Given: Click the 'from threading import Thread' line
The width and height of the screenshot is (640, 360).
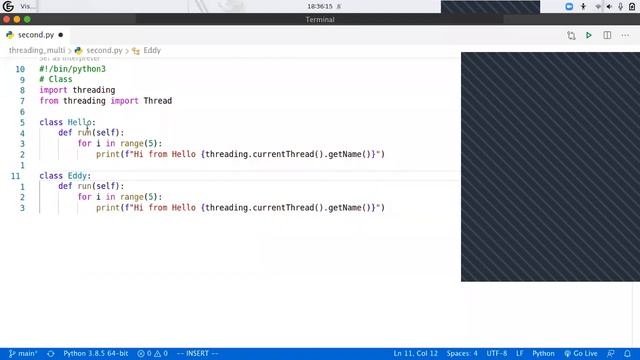Looking at the screenshot, I should pyautogui.click(x=106, y=101).
